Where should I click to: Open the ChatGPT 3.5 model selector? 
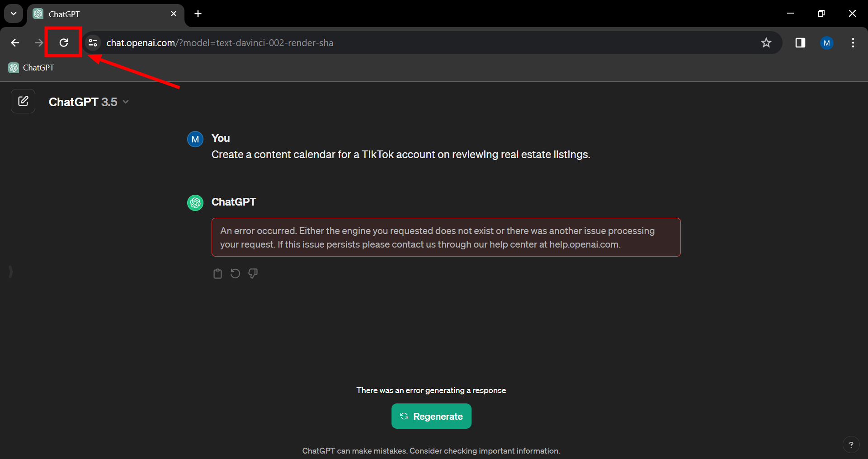pyautogui.click(x=89, y=102)
